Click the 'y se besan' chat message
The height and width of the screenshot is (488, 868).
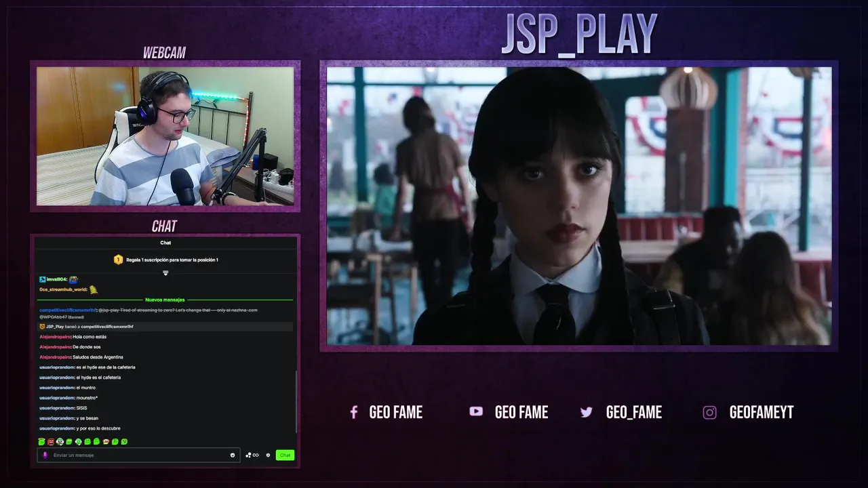click(x=87, y=418)
